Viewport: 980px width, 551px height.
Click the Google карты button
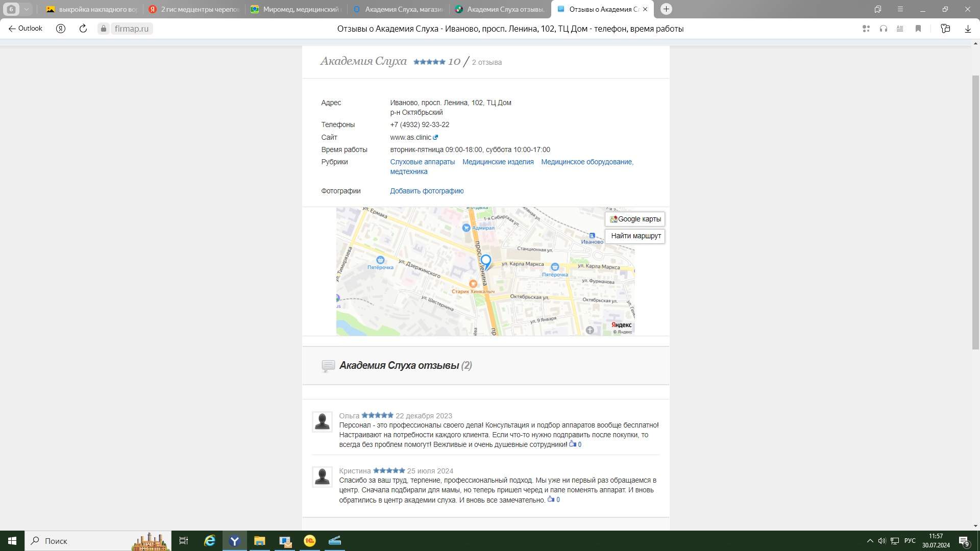point(635,219)
